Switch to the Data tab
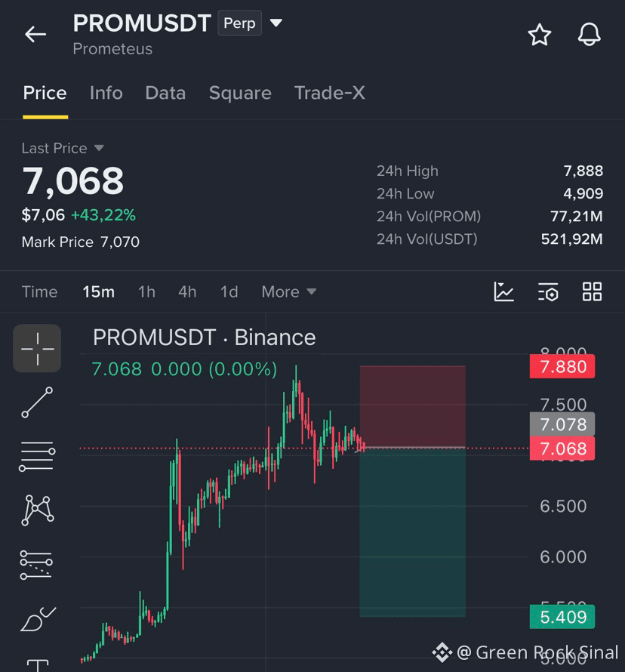Image resolution: width=625 pixels, height=672 pixels. (165, 93)
